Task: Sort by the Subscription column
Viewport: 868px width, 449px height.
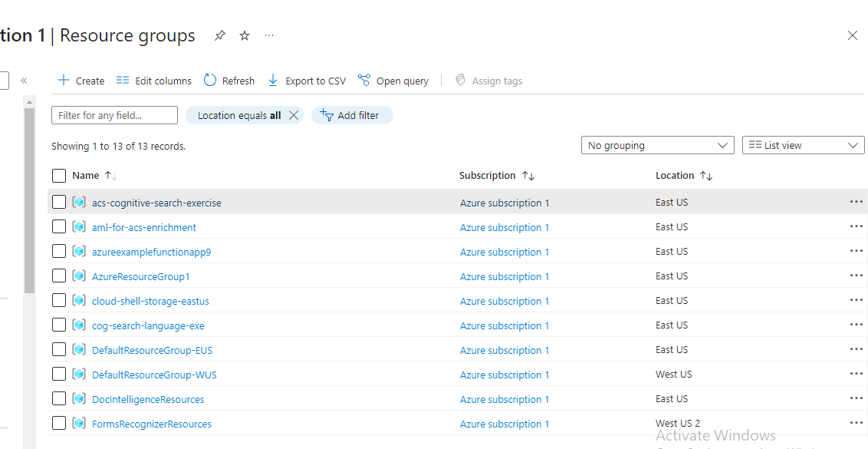Action: click(497, 175)
